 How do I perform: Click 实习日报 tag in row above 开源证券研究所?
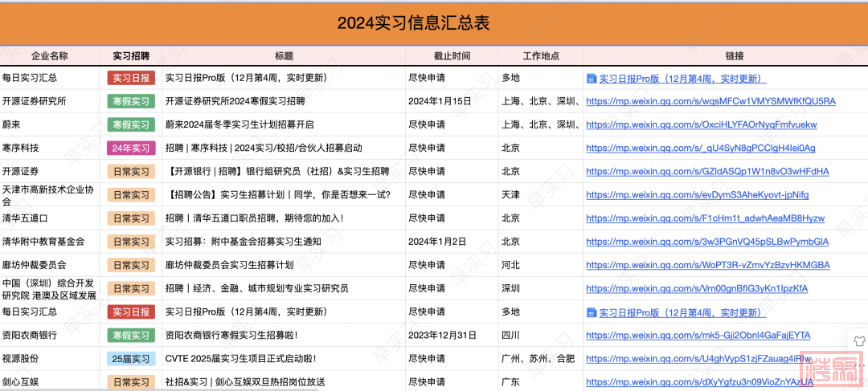coord(131,79)
